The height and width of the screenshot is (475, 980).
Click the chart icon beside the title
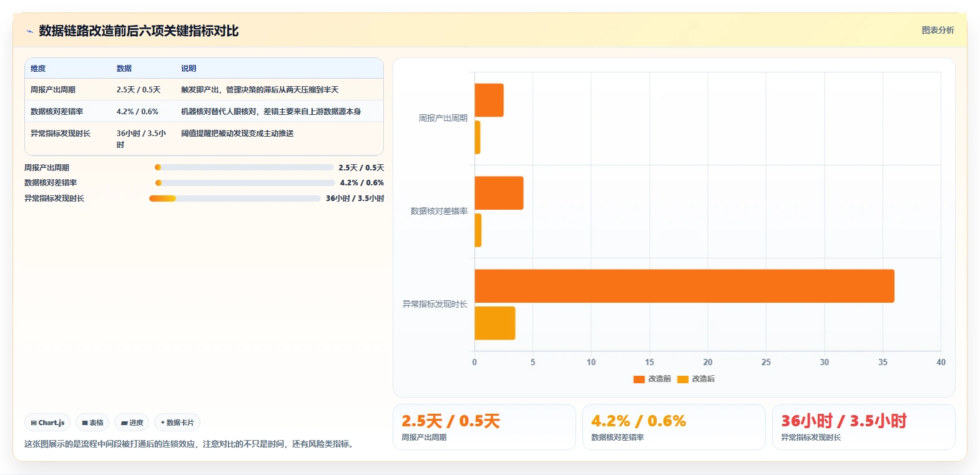pos(29,31)
